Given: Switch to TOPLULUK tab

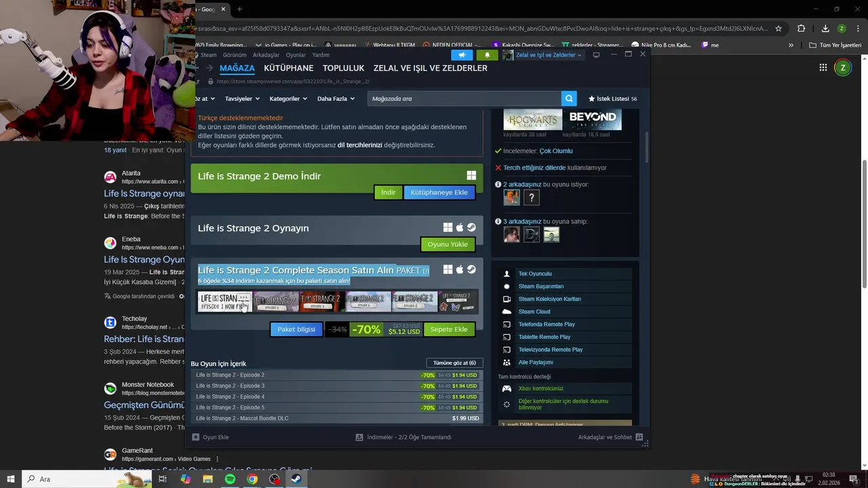Looking at the screenshot, I should (343, 68).
